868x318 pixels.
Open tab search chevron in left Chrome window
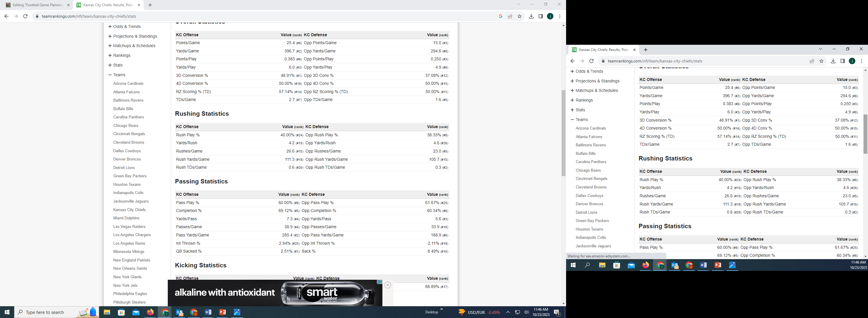click(519, 4)
